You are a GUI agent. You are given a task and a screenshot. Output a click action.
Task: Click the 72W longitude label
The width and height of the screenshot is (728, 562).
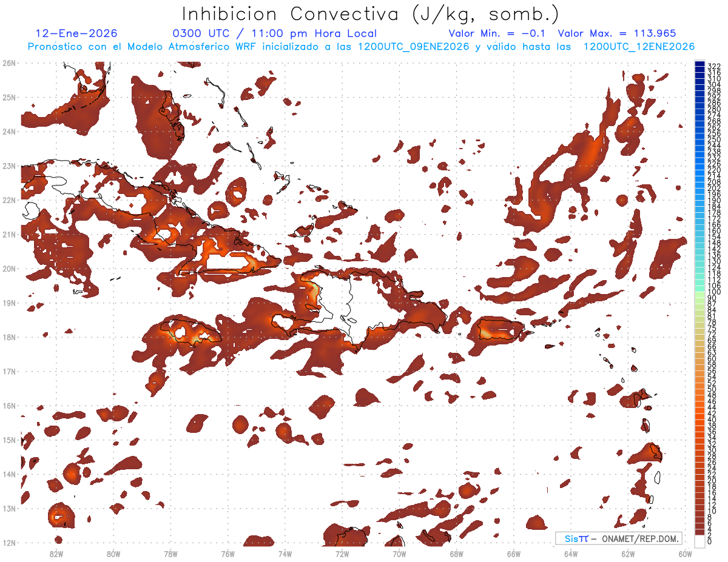click(x=342, y=554)
